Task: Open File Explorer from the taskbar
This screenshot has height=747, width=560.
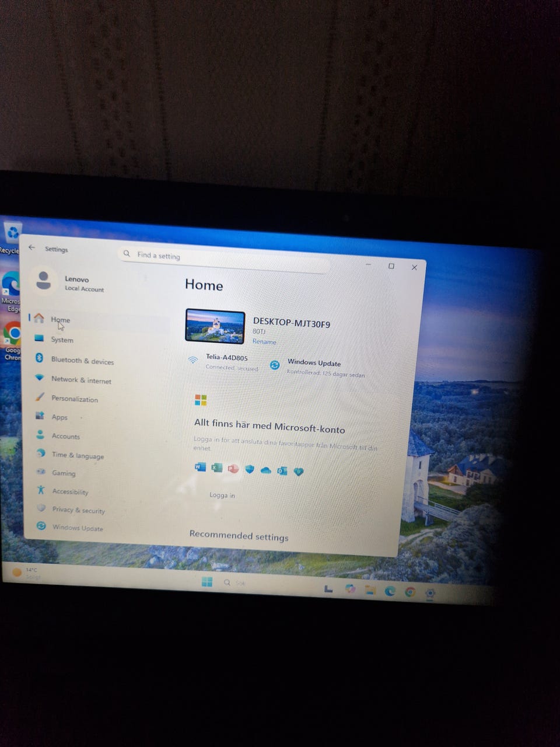Action: 370,590
